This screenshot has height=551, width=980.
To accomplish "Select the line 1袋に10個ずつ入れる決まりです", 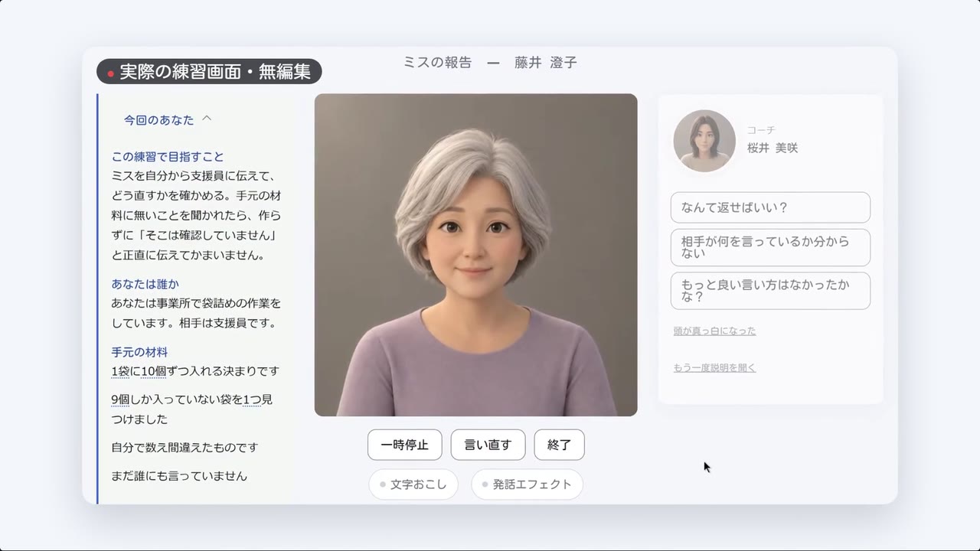I will click(195, 371).
